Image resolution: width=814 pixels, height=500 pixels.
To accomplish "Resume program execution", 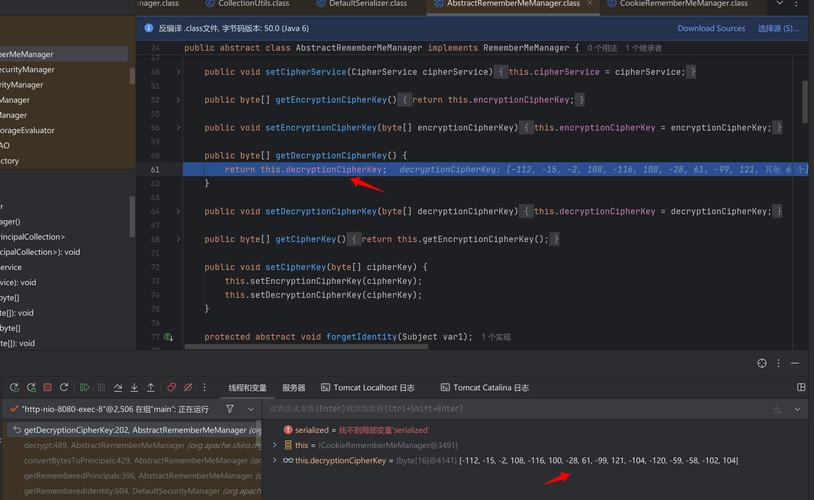I will [x=84, y=387].
